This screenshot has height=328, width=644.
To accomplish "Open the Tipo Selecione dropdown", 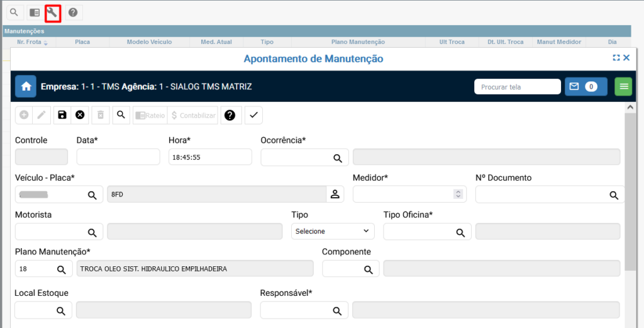I will pyautogui.click(x=333, y=232).
